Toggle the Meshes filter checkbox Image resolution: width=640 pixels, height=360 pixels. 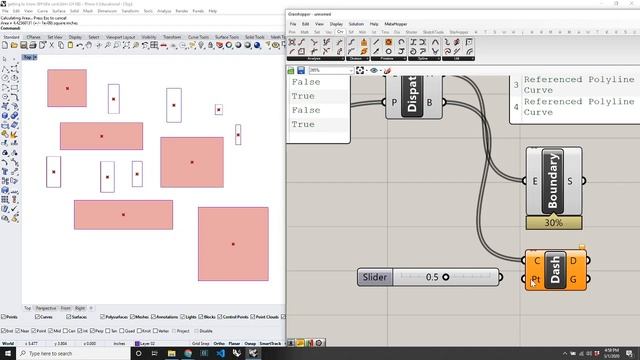tap(132, 317)
